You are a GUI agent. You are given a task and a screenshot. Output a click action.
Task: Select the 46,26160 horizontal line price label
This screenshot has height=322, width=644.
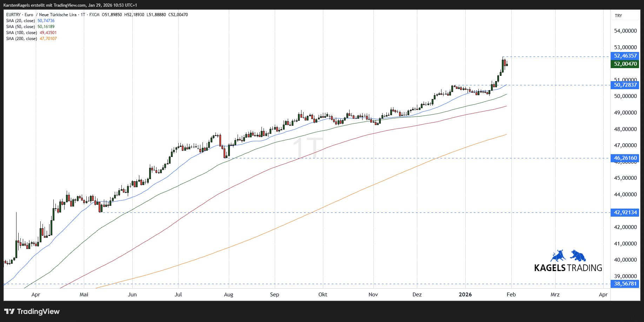(625, 158)
